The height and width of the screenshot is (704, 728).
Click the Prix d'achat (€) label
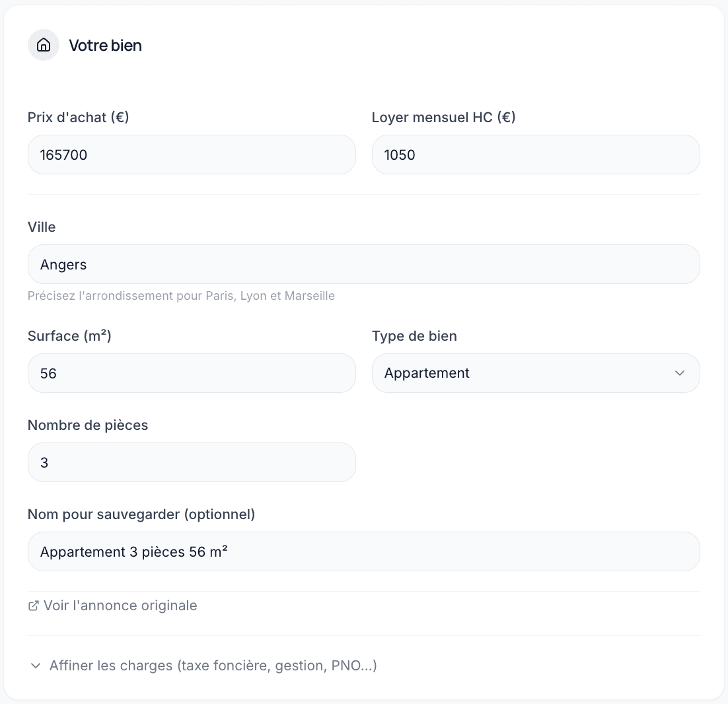pyautogui.click(x=78, y=118)
